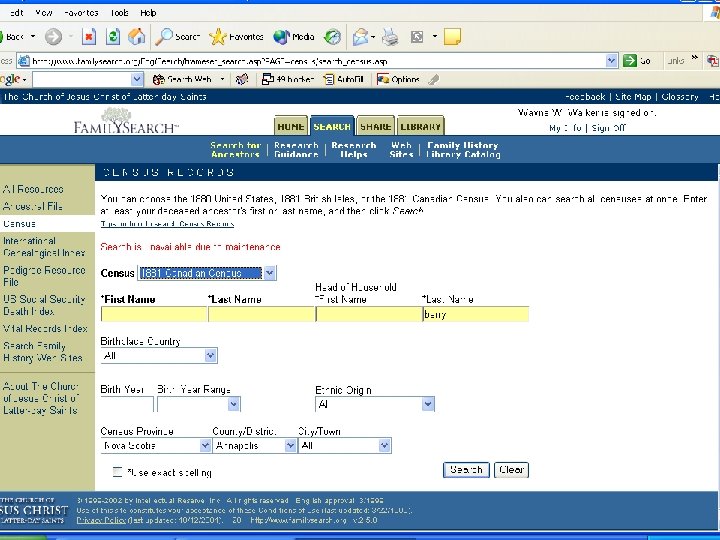The height and width of the screenshot is (540, 720).
Task: Click the yellow note toolbar icon
Action: click(452, 37)
